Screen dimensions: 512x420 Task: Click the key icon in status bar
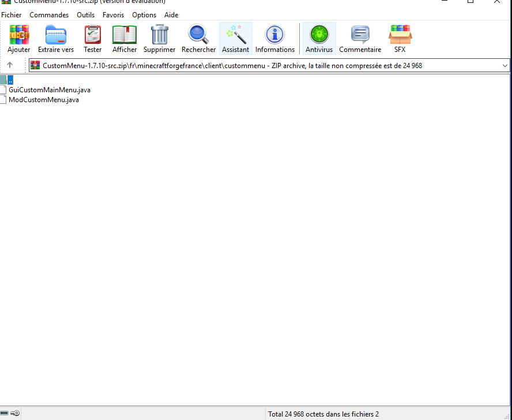point(16,413)
